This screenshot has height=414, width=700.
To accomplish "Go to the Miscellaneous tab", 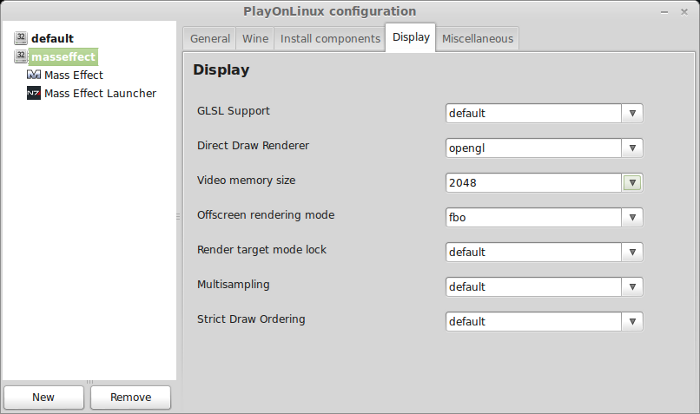I will [x=477, y=39].
